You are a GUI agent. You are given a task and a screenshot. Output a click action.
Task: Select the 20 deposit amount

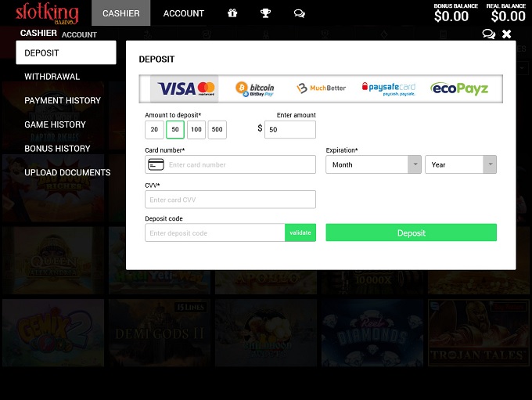coord(154,130)
